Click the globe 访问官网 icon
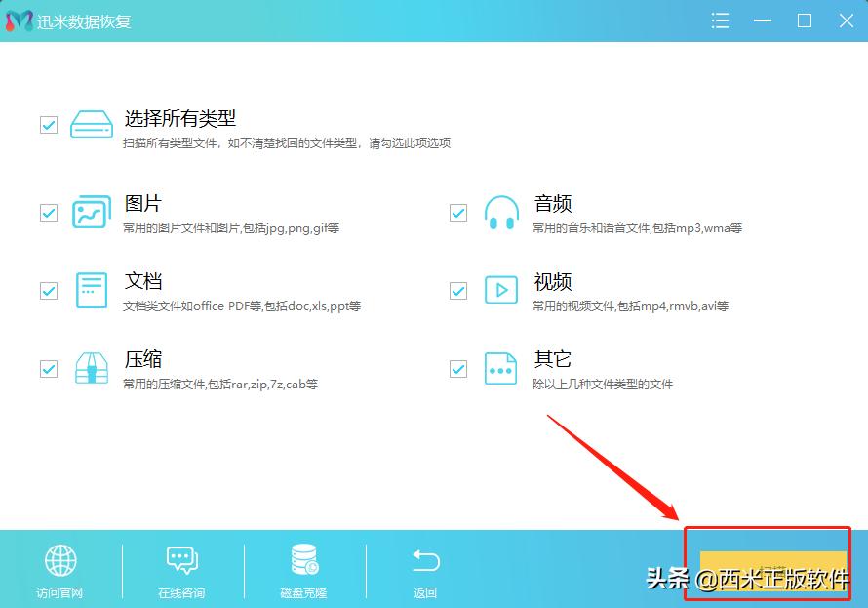The height and width of the screenshot is (608, 868). pos(60,561)
